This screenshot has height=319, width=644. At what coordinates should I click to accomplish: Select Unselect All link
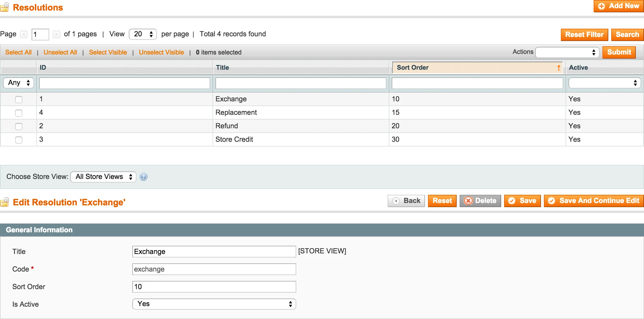click(60, 52)
